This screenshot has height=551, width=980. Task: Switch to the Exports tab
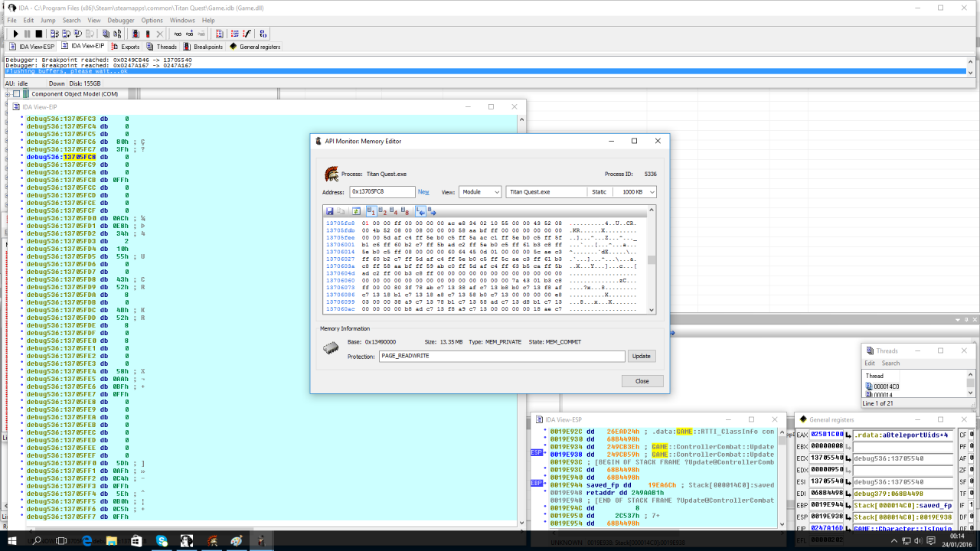(x=125, y=47)
